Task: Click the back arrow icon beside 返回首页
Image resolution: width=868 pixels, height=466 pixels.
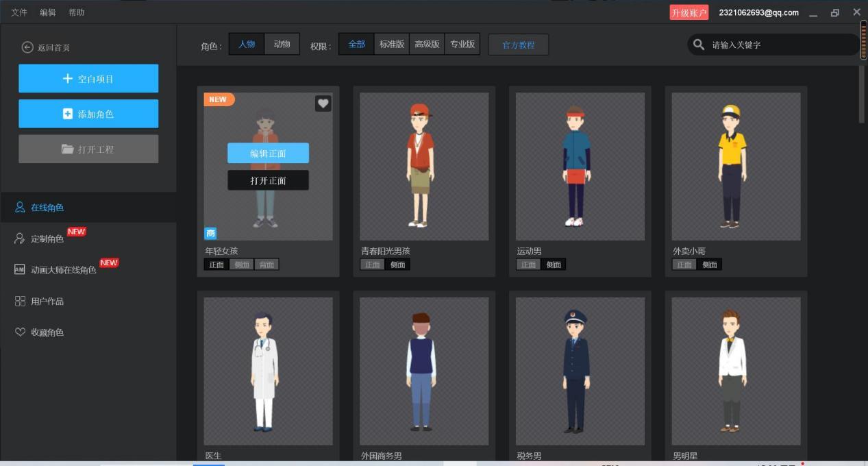Action: point(27,47)
